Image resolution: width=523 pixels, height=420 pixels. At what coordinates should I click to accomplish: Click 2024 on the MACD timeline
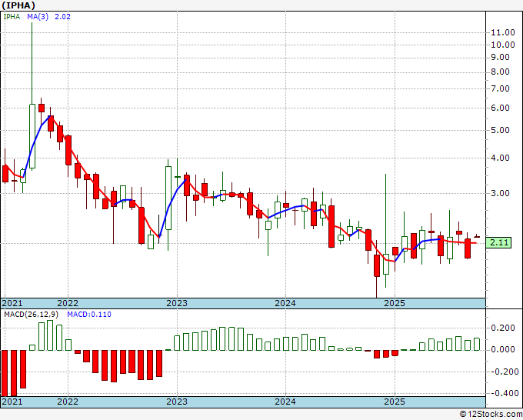coord(285,402)
